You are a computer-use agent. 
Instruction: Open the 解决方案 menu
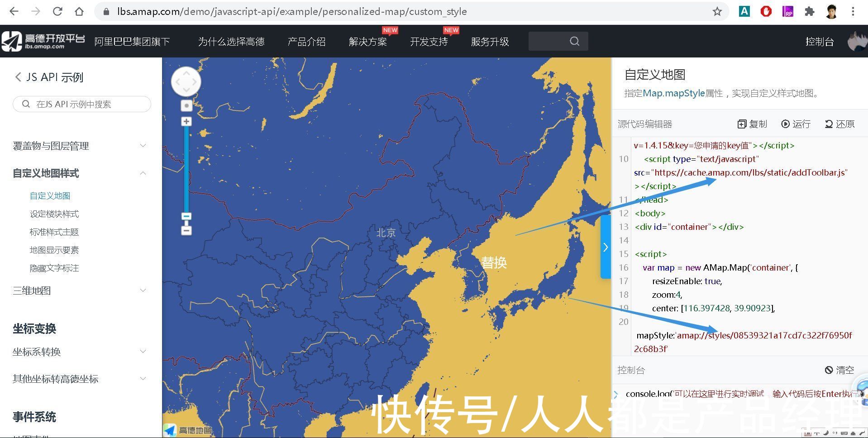pyautogui.click(x=368, y=42)
